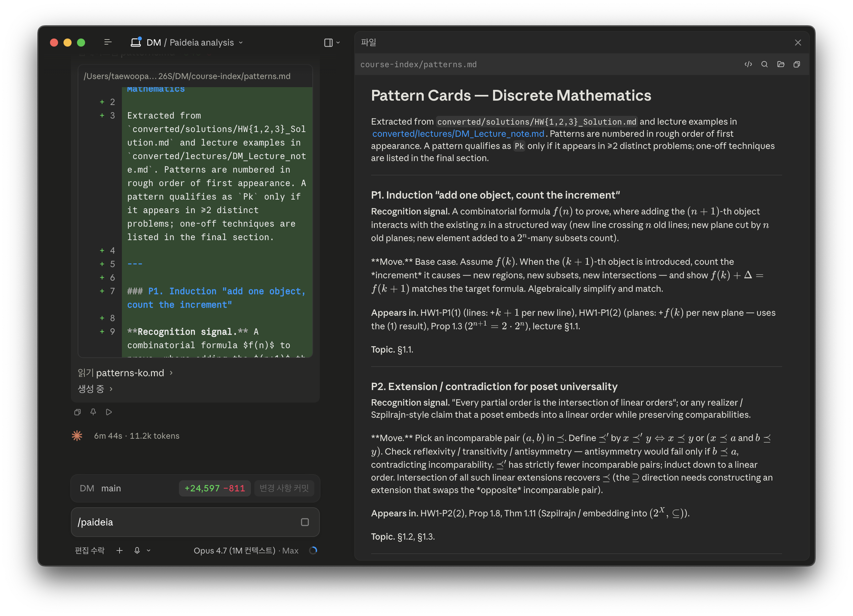The width and height of the screenshot is (853, 616).
Task: Change Opus 4.7 model selector
Action: point(246,550)
